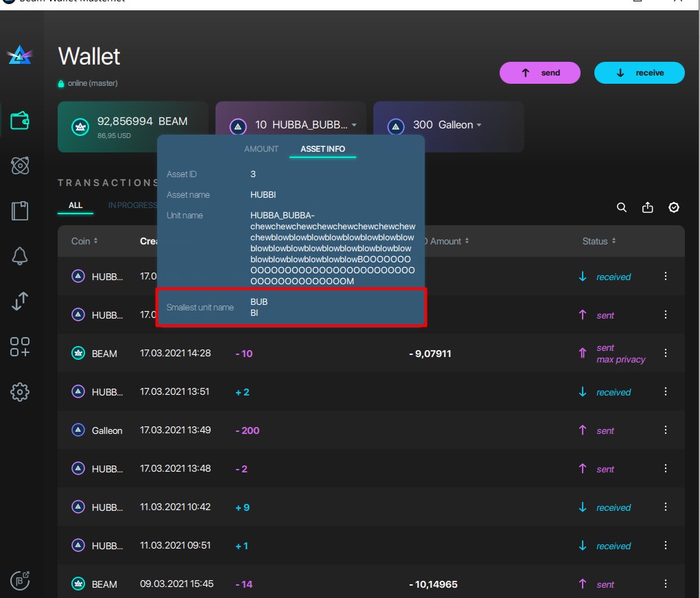The height and width of the screenshot is (598, 700).
Task: Click the receive button
Action: [x=639, y=72]
